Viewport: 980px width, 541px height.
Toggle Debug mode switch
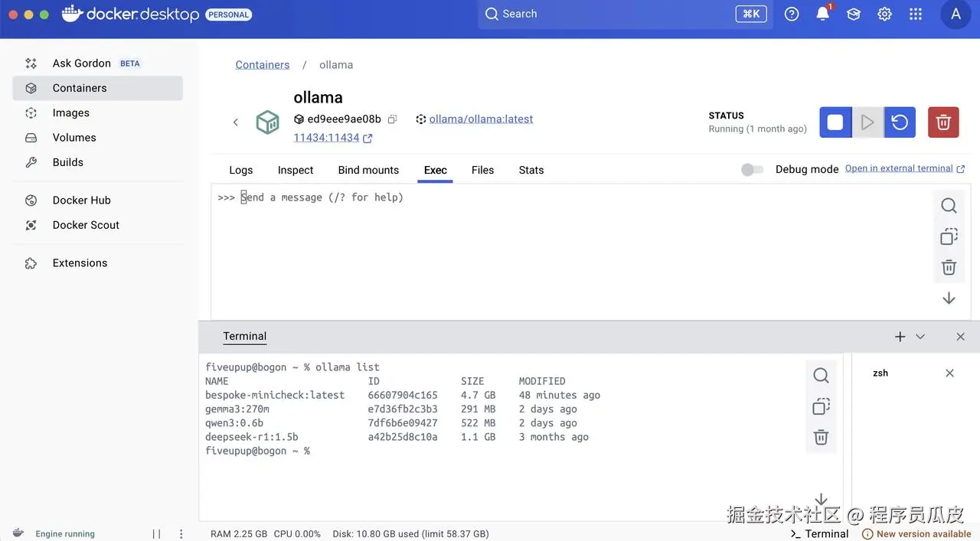753,170
